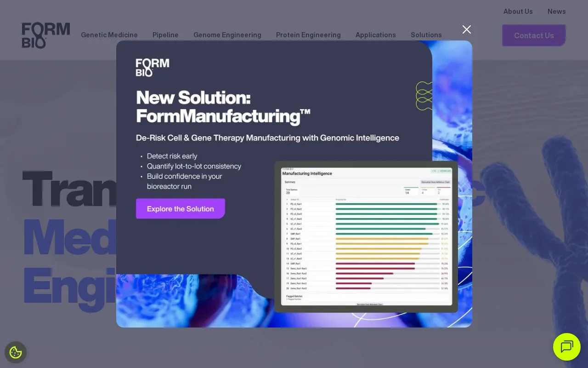Open the Pipeline menu item
Viewport: 588px width, 368px height.
[165, 35]
